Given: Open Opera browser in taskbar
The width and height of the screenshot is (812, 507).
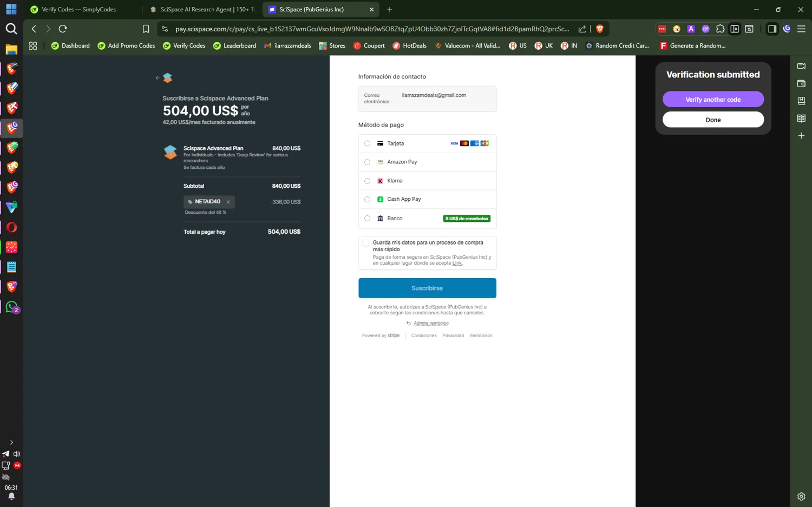Looking at the screenshot, I should click(11, 227).
